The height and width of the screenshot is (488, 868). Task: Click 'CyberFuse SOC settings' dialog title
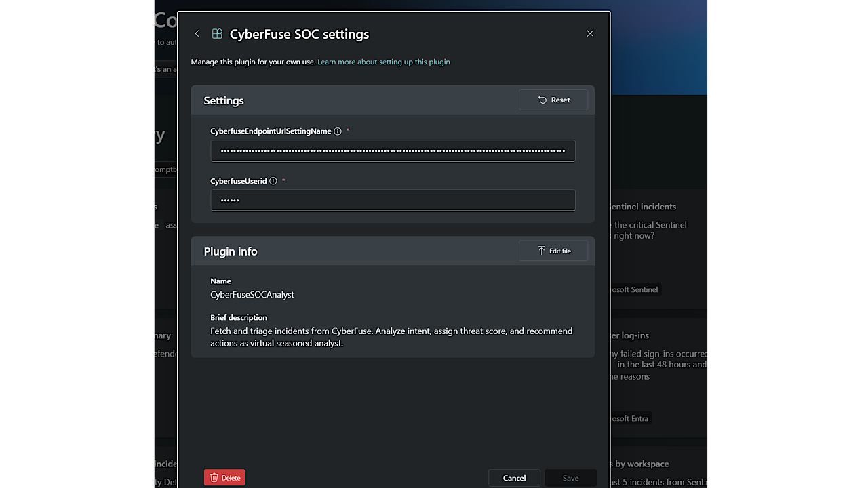[x=299, y=34]
